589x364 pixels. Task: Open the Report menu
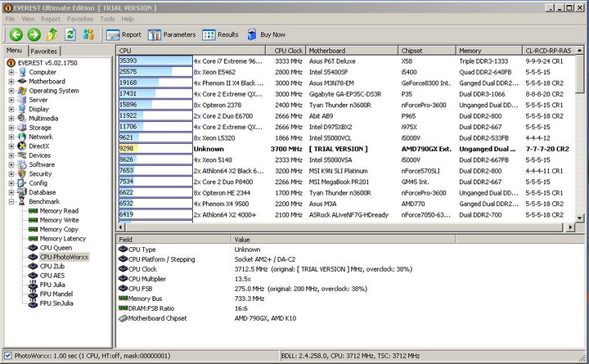point(51,19)
